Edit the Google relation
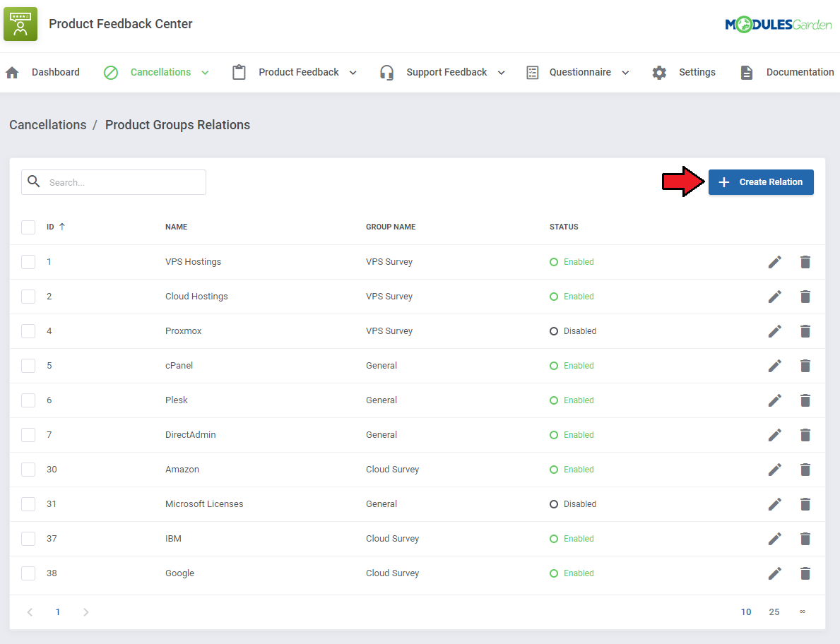 pos(774,573)
